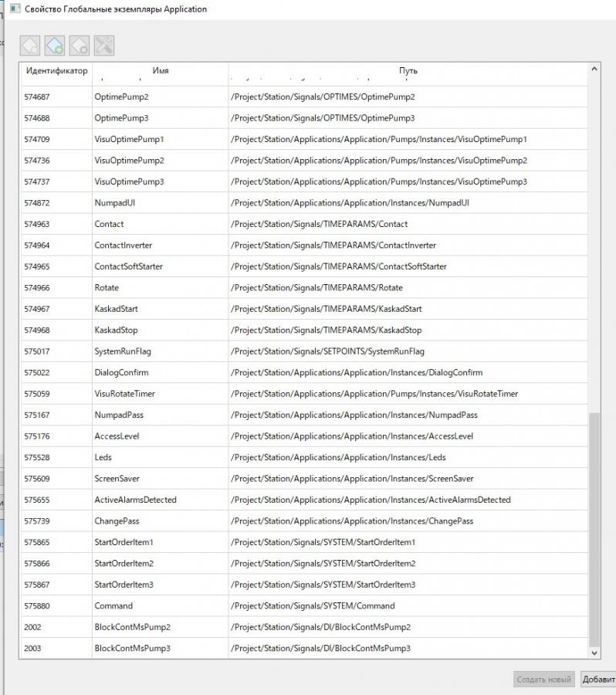Select the ActiveAlarmsDetected row
Screen dimensions: 616x695
135,500
